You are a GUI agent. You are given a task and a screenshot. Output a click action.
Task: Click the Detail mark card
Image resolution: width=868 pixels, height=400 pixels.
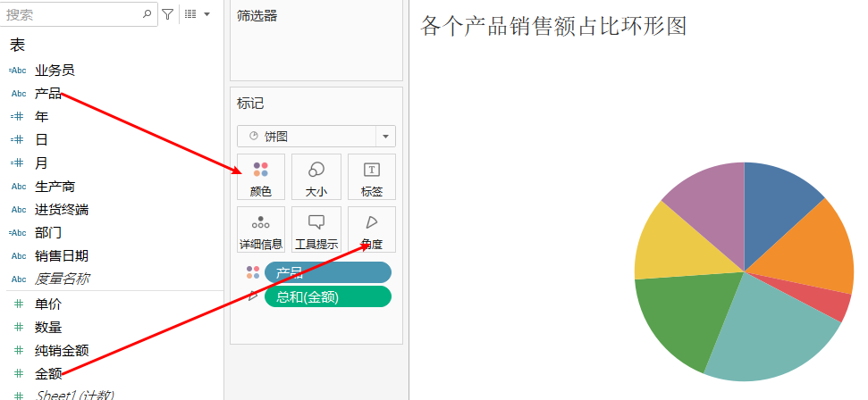(261, 230)
